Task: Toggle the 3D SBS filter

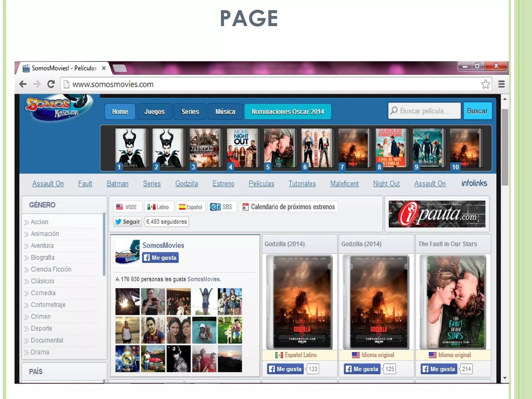Action: tap(221, 207)
